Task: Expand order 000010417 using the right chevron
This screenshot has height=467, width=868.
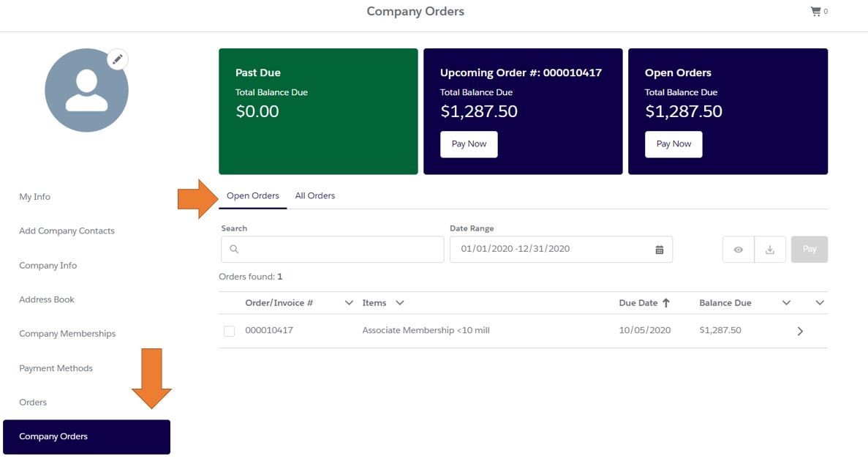Action: pos(800,331)
